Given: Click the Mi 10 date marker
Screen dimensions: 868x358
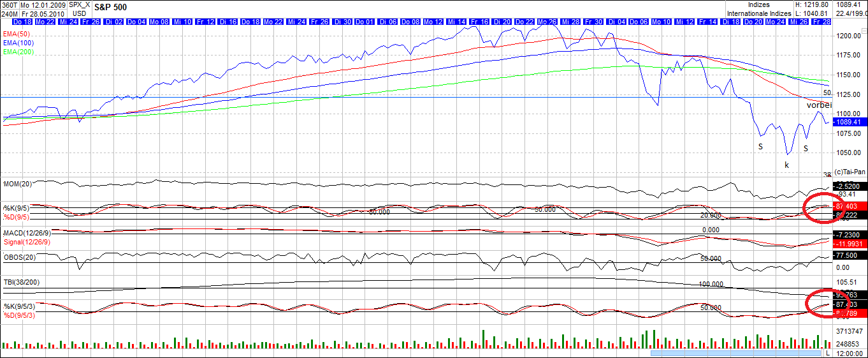Looking at the screenshot, I should click(183, 22).
